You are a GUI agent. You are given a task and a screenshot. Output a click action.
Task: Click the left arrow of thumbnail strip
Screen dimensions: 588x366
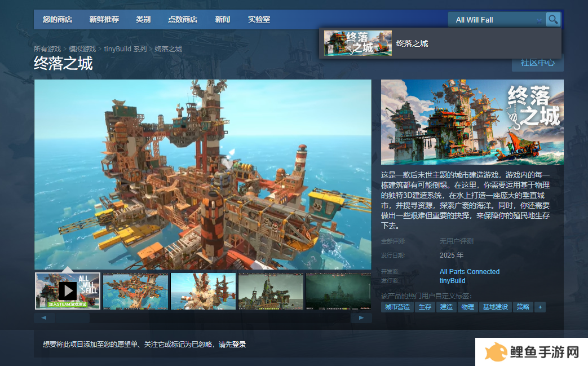(44, 318)
